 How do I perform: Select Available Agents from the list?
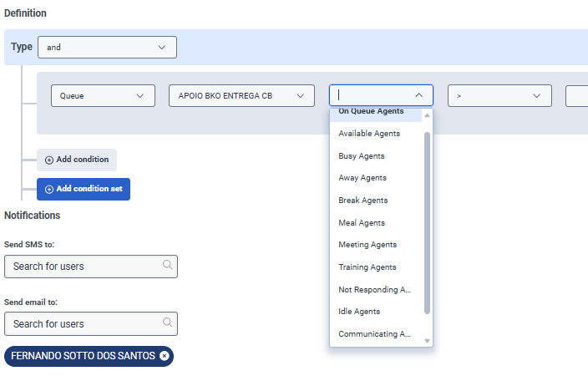click(369, 134)
